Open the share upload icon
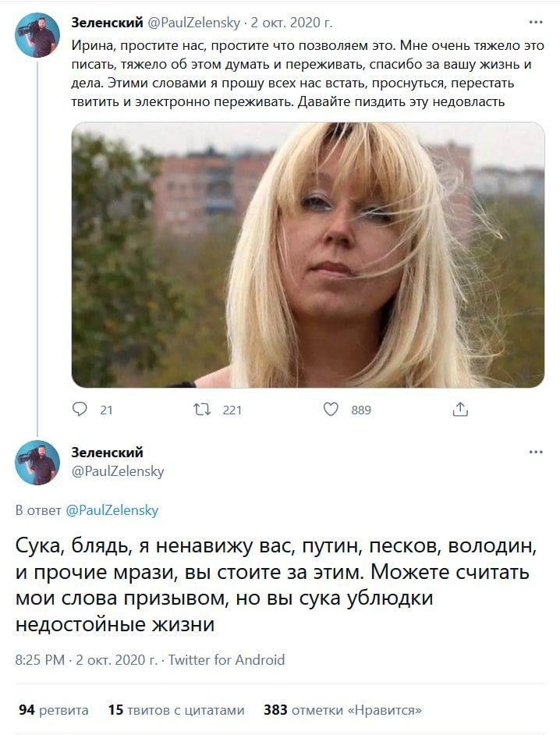 tap(460, 409)
